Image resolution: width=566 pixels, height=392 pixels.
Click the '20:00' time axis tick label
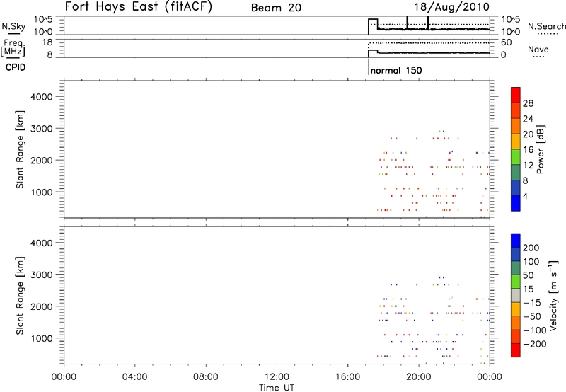coord(419,377)
